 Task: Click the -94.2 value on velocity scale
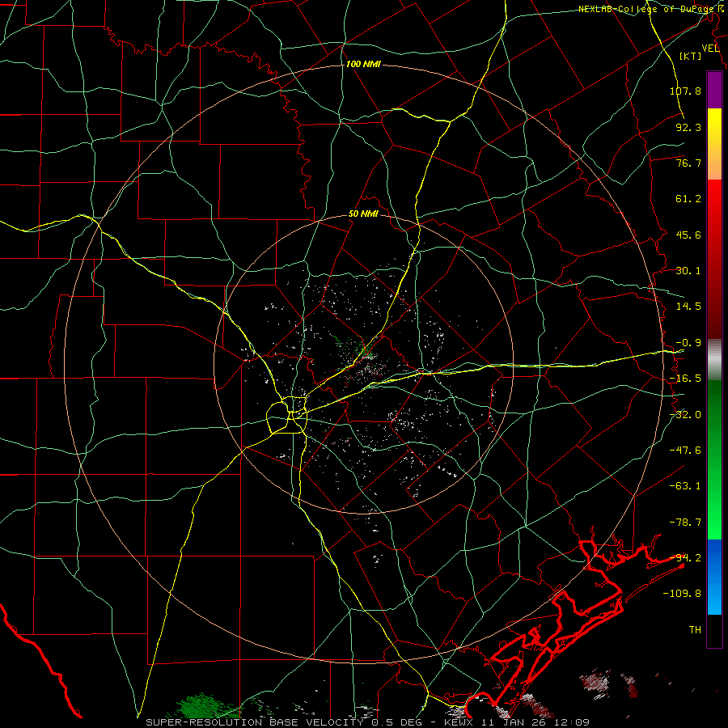[x=685, y=558]
